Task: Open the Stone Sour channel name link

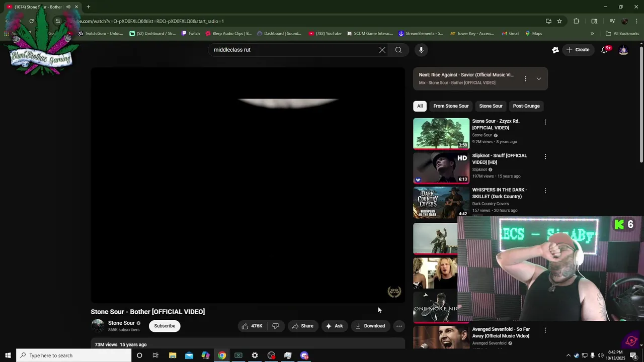Action: click(x=121, y=323)
